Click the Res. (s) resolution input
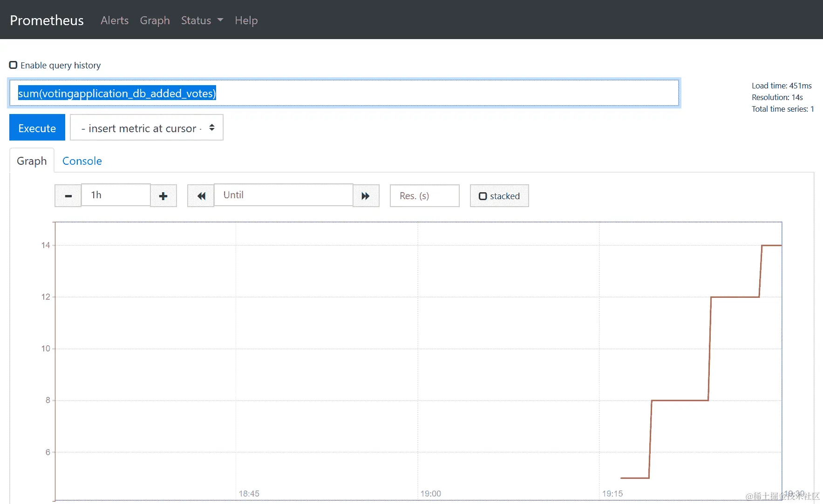Viewport: 823px width, 504px height. pyautogui.click(x=425, y=196)
